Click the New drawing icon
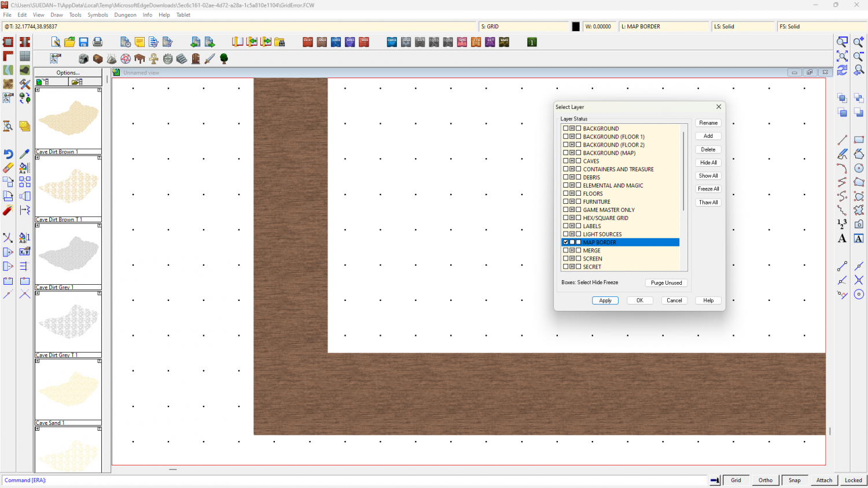This screenshot has width=868, height=488. click(x=56, y=42)
